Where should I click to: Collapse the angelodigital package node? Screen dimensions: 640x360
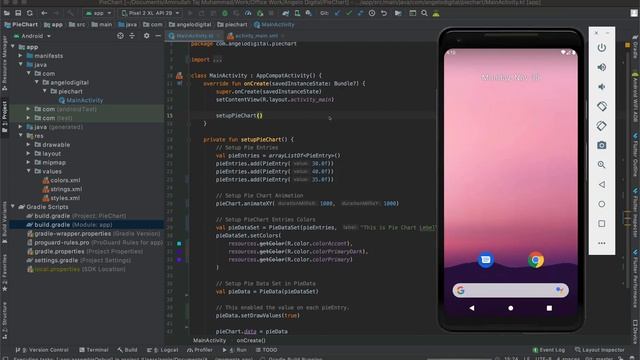[37, 82]
